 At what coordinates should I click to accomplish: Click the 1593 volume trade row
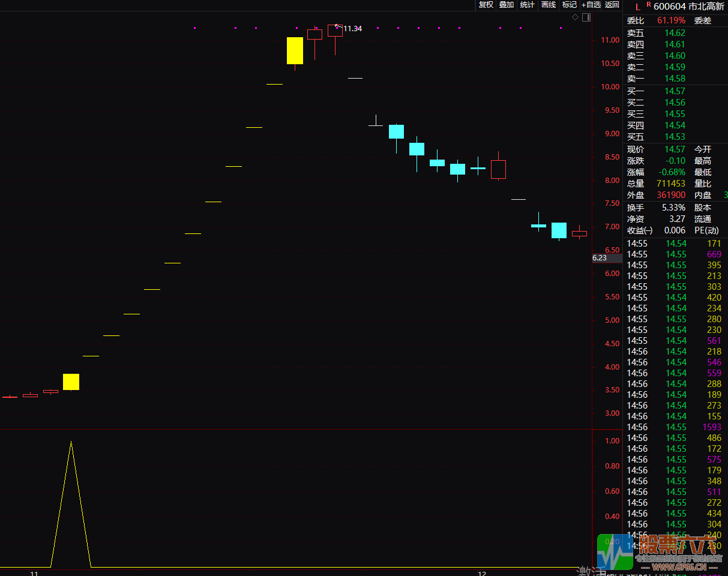tap(711, 427)
